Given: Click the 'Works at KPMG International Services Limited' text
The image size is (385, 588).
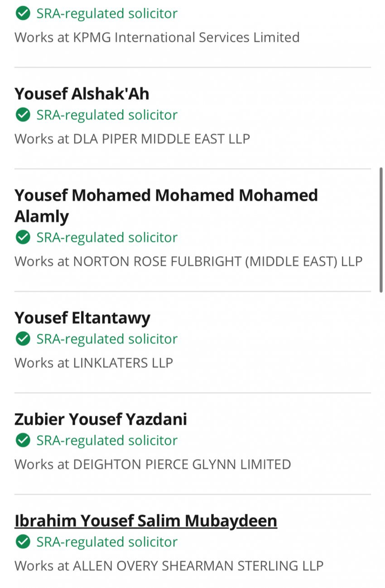Looking at the screenshot, I should tap(157, 37).
